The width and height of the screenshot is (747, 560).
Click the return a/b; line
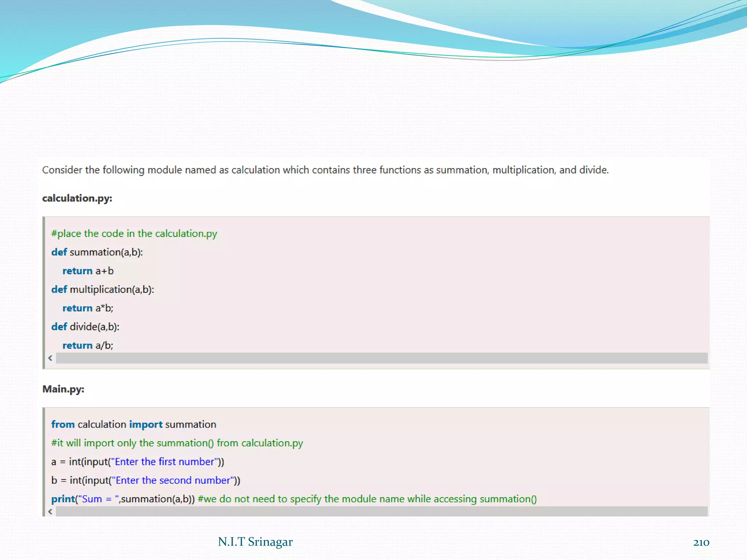tap(88, 345)
